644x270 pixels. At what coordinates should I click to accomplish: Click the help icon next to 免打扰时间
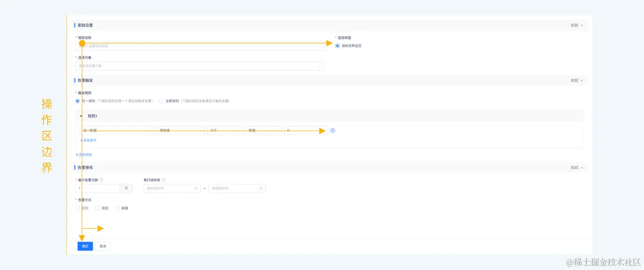click(x=163, y=180)
